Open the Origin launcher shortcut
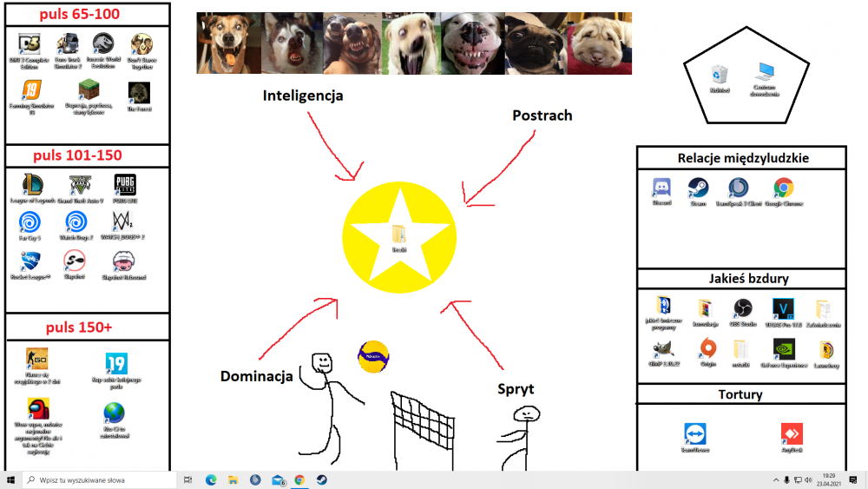This screenshot has height=489, width=868. point(707,349)
